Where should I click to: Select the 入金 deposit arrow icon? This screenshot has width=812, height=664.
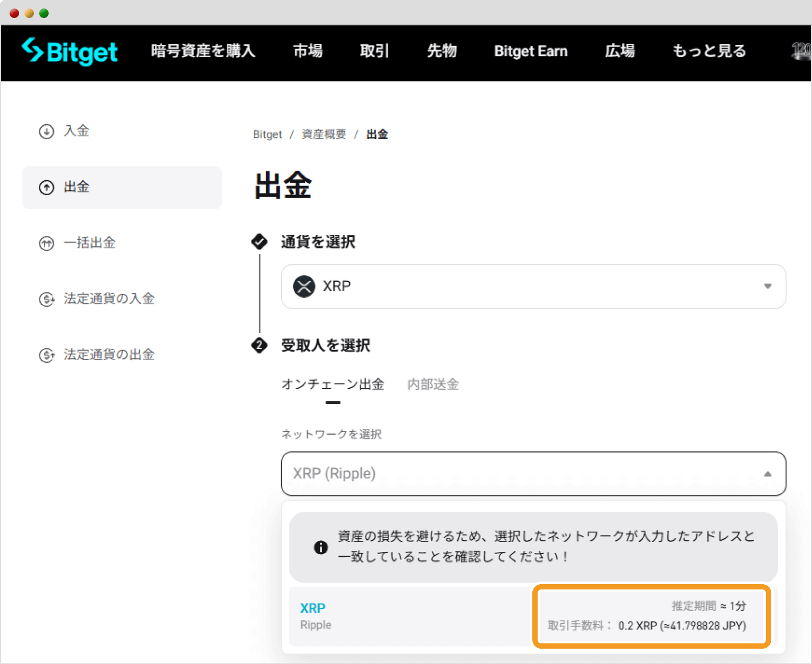click(47, 131)
